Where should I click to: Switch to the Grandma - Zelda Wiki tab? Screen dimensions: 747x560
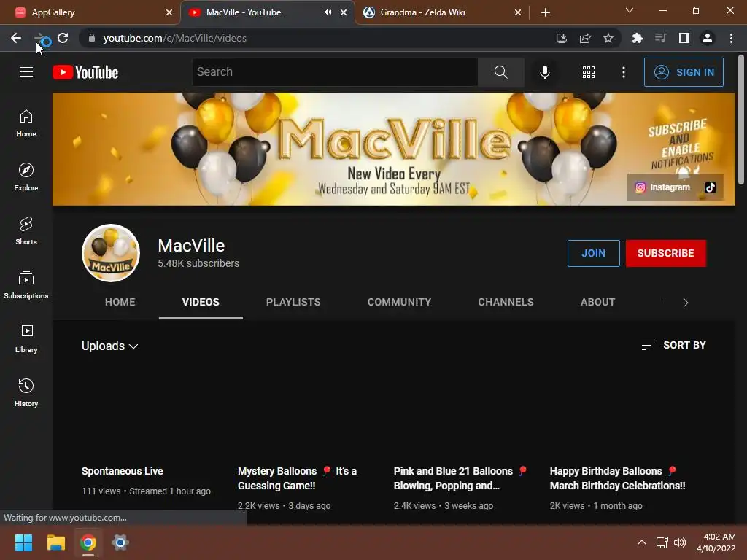point(441,12)
